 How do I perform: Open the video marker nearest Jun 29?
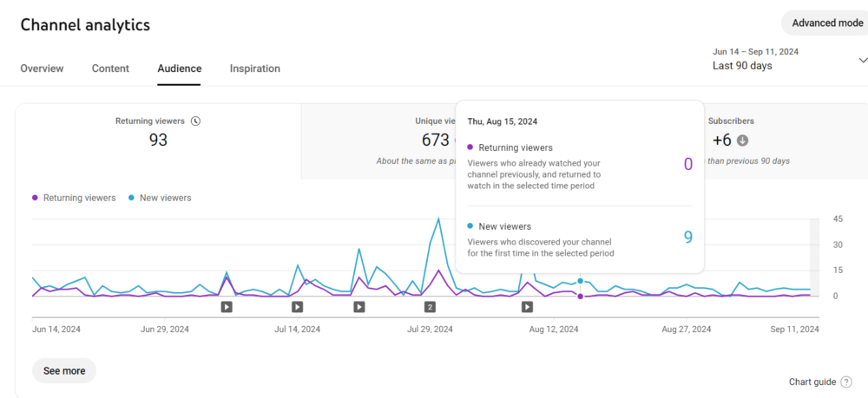point(226,306)
